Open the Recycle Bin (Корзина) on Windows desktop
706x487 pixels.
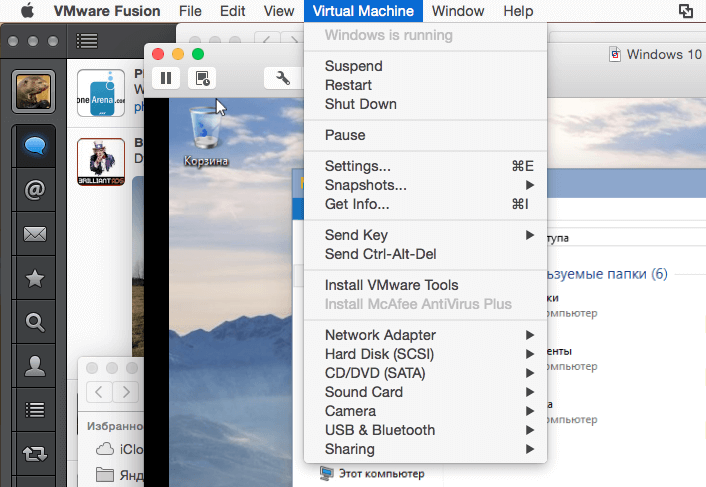pos(206,135)
